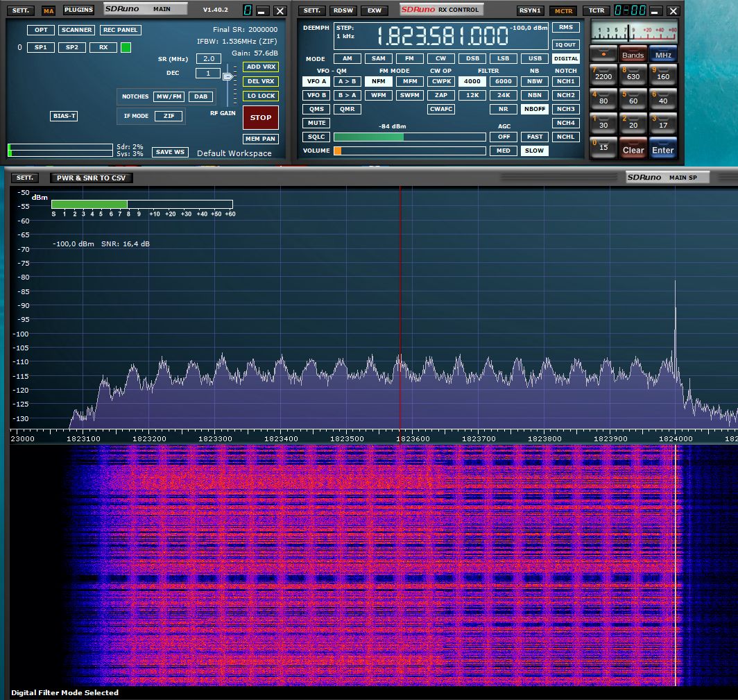The height and width of the screenshot is (700, 738).
Task: Set AGC to OFF
Action: [x=503, y=137]
